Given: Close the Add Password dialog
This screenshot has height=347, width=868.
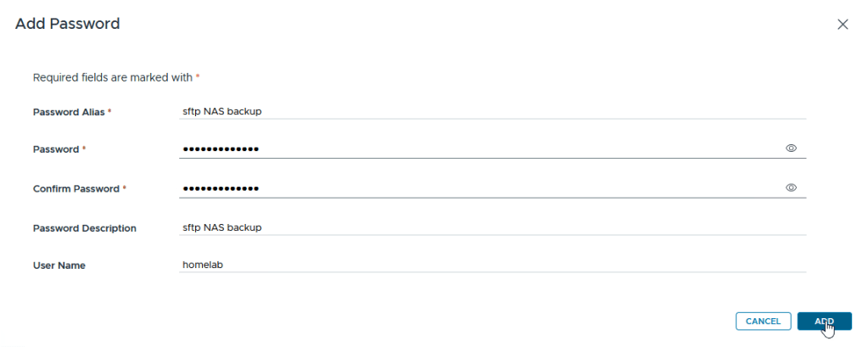Looking at the screenshot, I should click(x=843, y=25).
